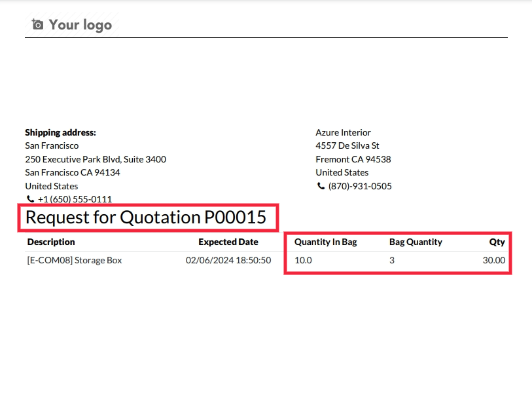Viewport: 532px width, 414px height.
Task: Click the 'Expected Date' column header
Action: click(x=228, y=242)
